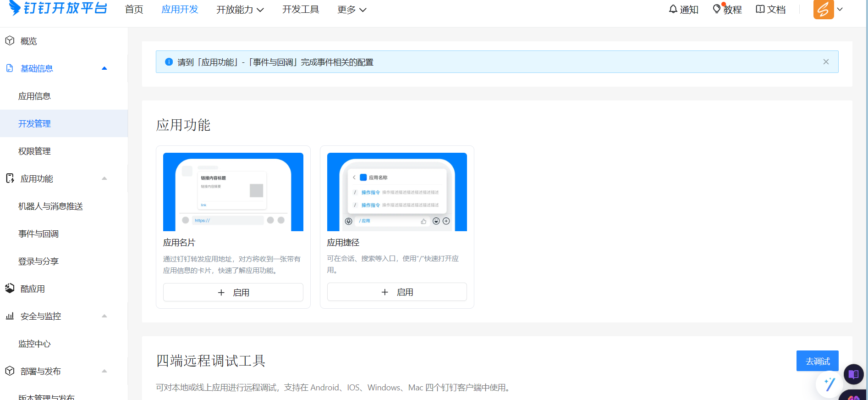Collapse the 部署与发布 section arrow

[x=104, y=371]
